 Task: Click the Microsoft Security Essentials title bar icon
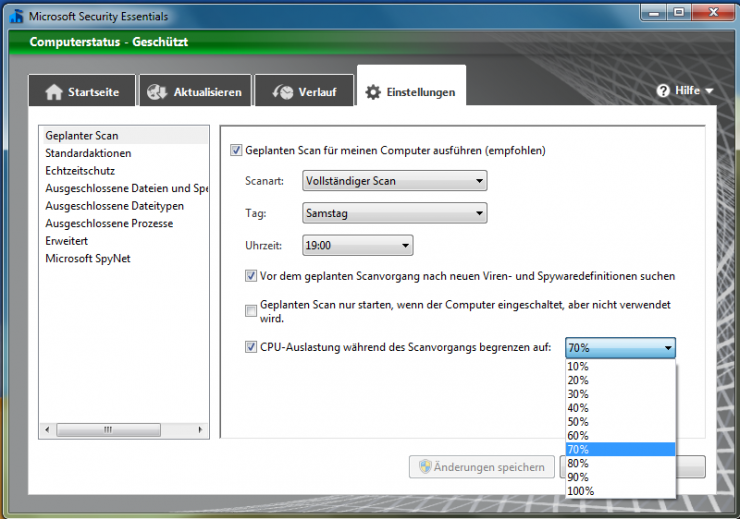17,16
